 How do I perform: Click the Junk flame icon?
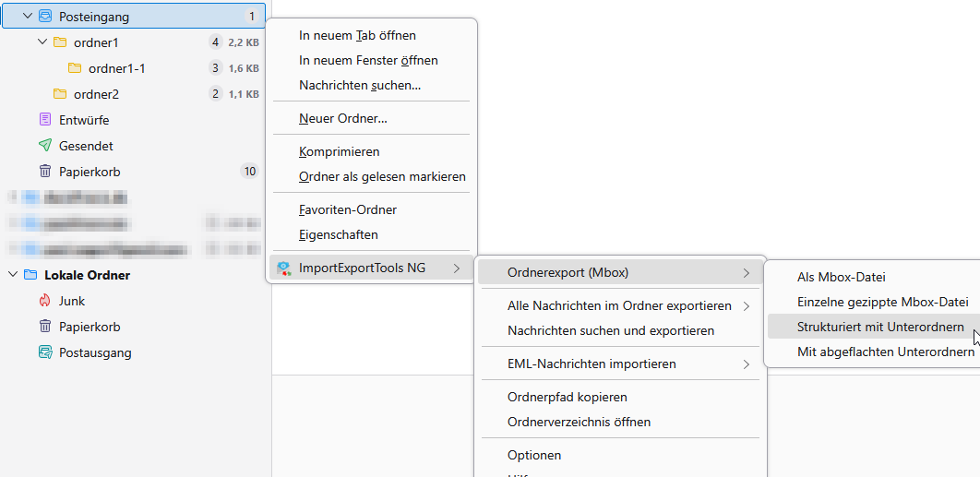(45, 301)
